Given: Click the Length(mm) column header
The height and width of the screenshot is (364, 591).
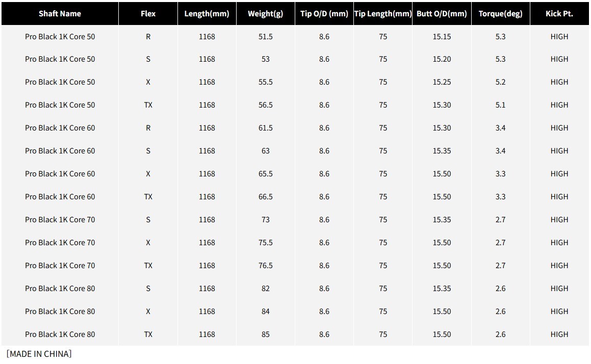Looking at the screenshot, I should pyautogui.click(x=207, y=14).
